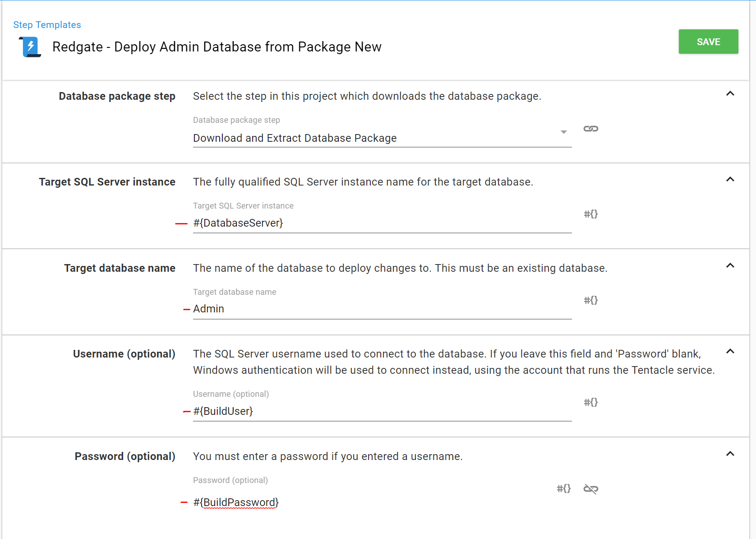The width and height of the screenshot is (756, 539).
Task: Collapse the Target SQL Server instance section
Action: point(730,180)
